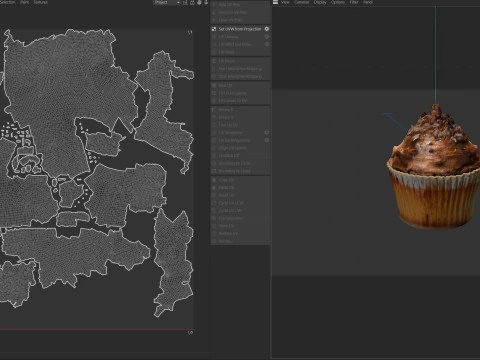Open the Paint menu in UV editor
The image size is (480, 360).
pos(24,2)
